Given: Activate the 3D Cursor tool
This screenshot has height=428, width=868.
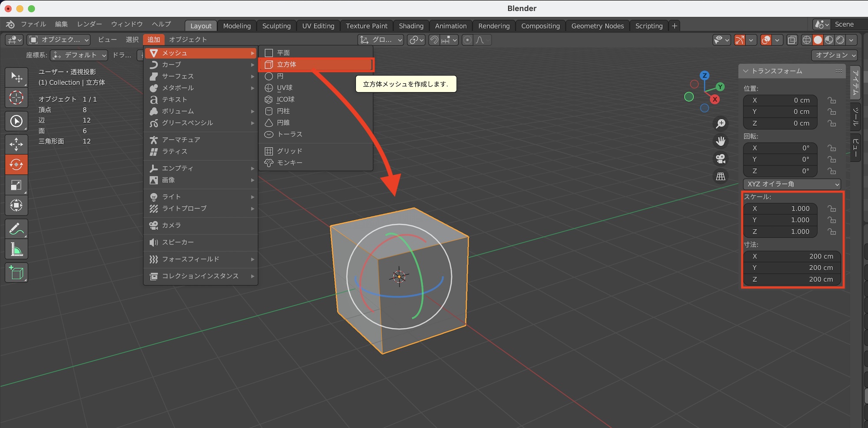Looking at the screenshot, I should (x=16, y=98).
